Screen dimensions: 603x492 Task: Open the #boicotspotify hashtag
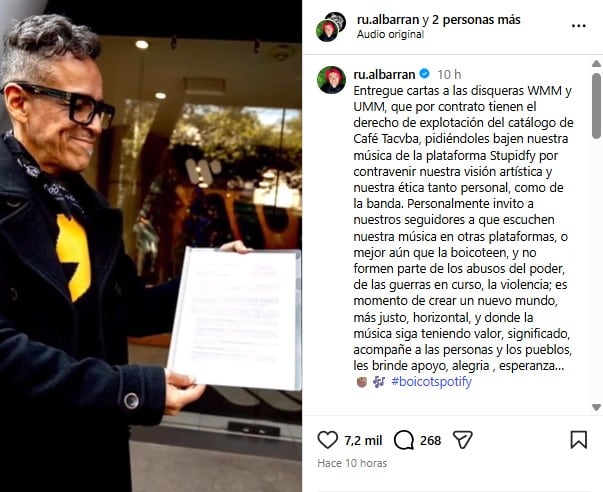click(x=431, y=382)
